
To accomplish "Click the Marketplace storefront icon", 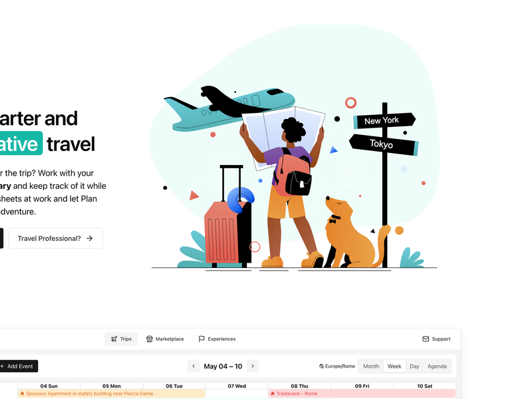I will [x=149, y=339].
